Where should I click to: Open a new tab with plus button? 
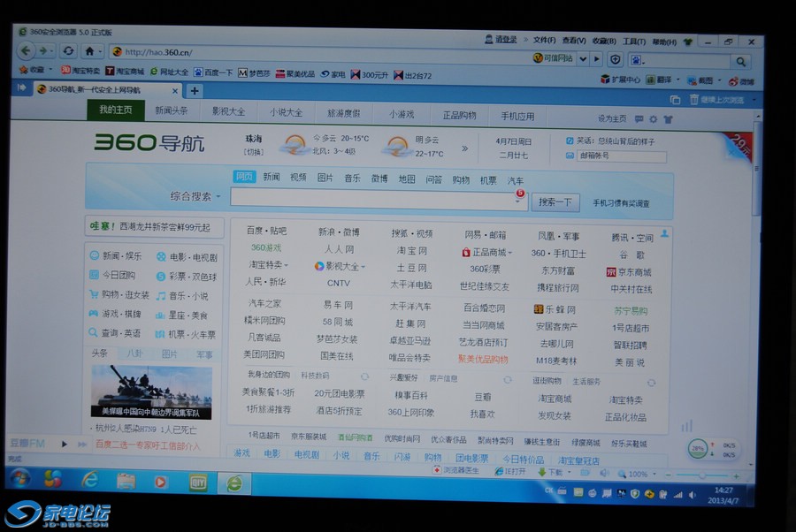pyautogui.click(x=195, y=90)
